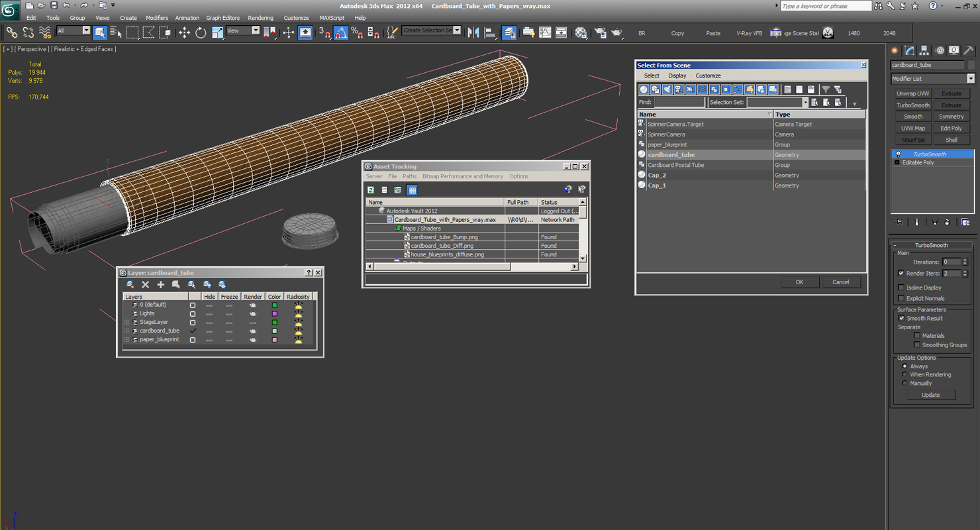Create new layer with plus icon
This screenshot has width=980, height=530.
point(160,285)
